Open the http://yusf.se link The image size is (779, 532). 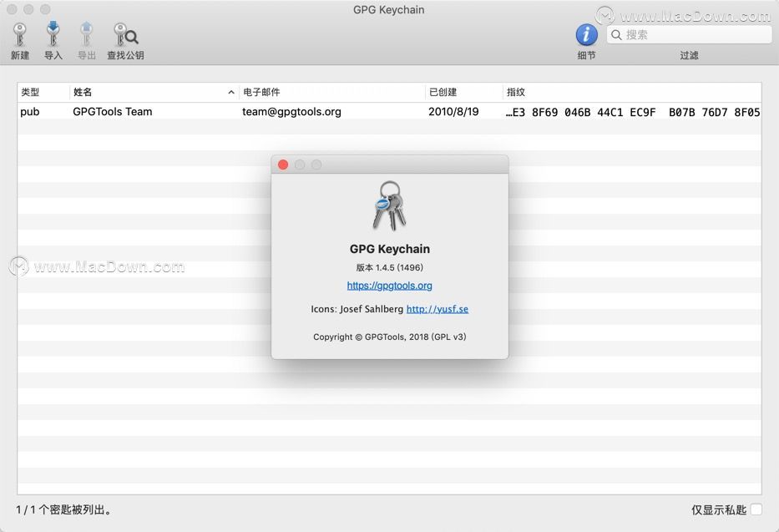438,309
